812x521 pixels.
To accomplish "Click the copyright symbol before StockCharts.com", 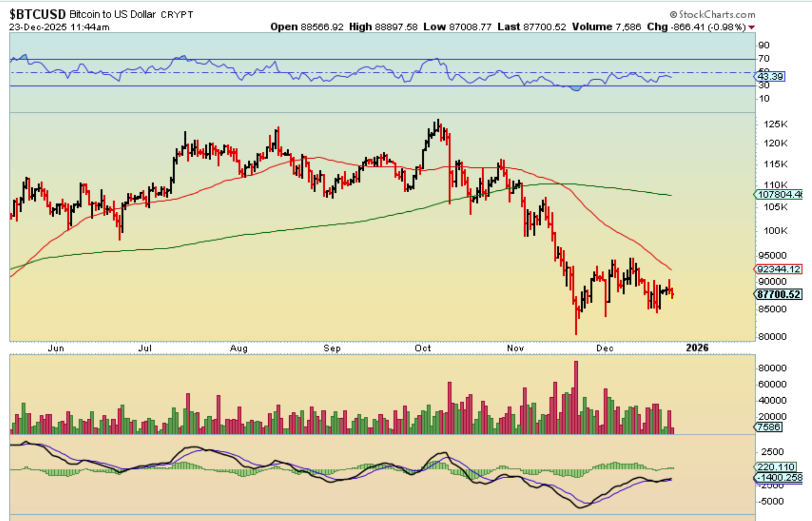I will [x=673, y=15].
